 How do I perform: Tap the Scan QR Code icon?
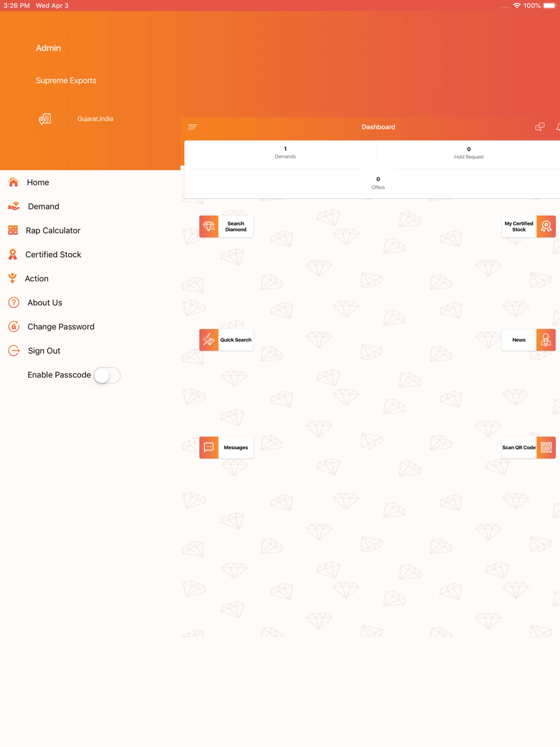pos(546,447)
